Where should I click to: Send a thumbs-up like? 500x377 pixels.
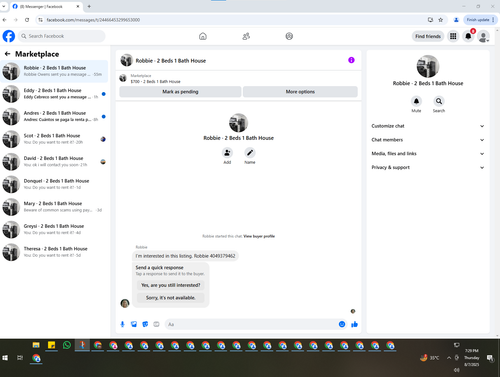[x=354, y=324]
